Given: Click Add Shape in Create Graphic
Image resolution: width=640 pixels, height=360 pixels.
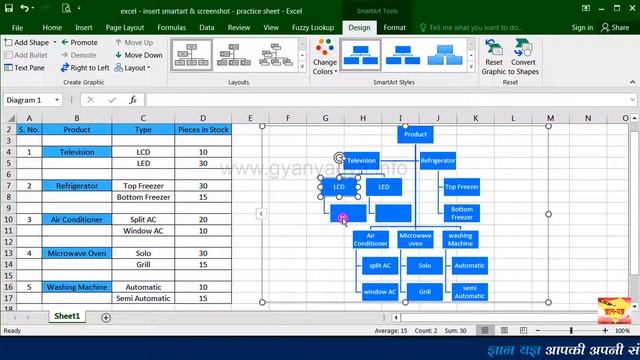Looking at the screenshot, I should (x=27, y=42).
